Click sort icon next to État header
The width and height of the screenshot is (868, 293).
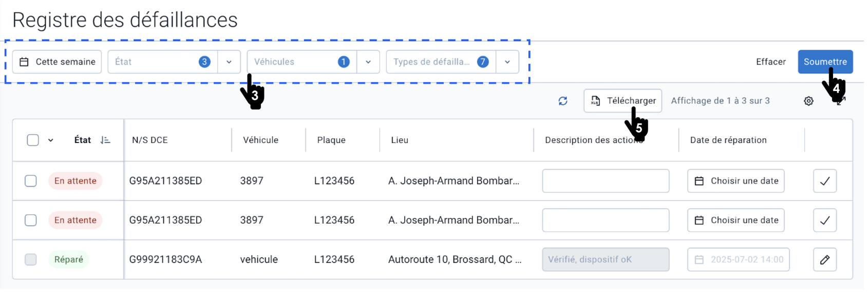pyautogui.click(x=105, y=140)
